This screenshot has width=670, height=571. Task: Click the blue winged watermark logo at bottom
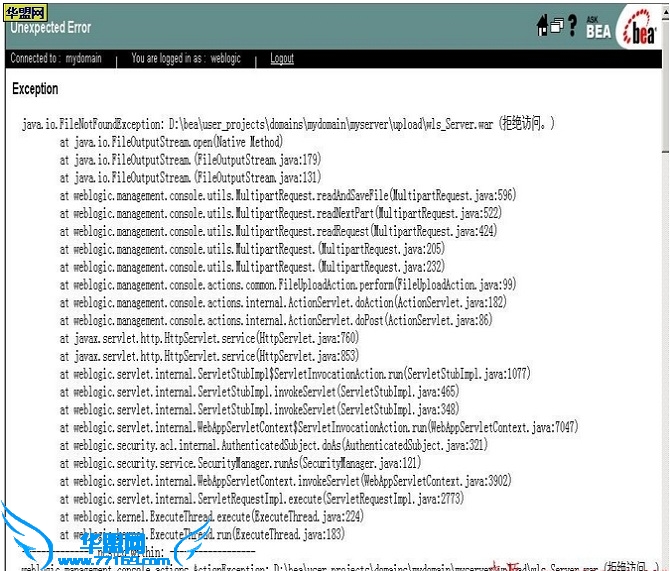[x=100, y=547]
